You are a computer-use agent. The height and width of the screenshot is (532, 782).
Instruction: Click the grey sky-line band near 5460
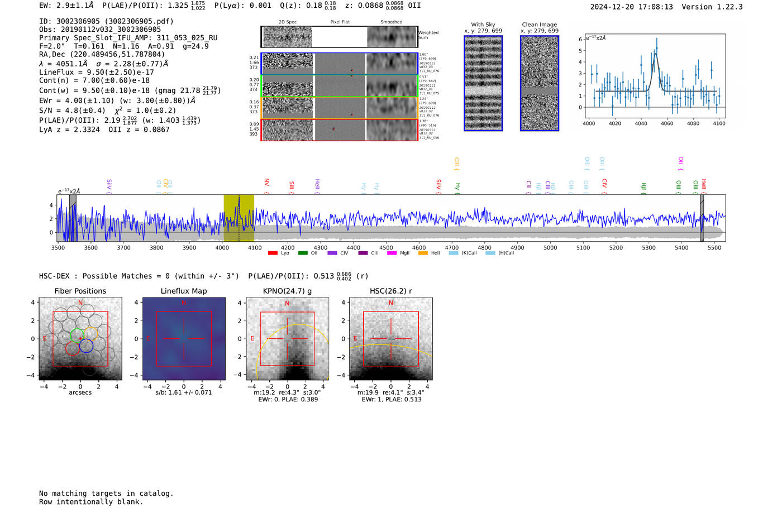tap(702, 218)
